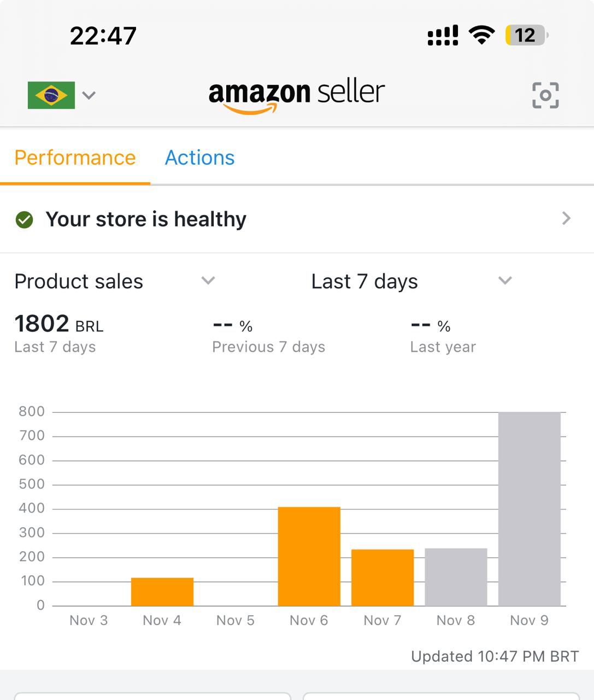
Task: Select the tall Nov 9 gray bar
Action: [530, 509]
